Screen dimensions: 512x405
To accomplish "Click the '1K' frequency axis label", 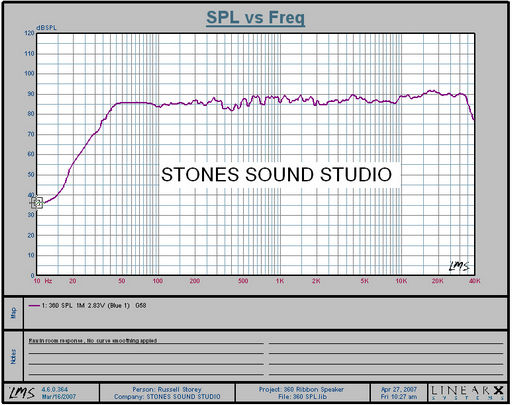I will 280,281.
